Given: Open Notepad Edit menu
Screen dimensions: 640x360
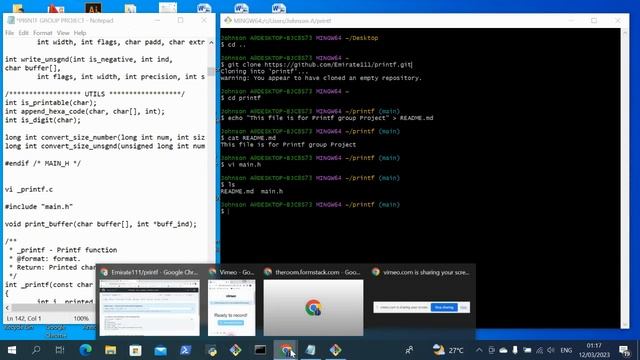Looking at the screenshot, I should coord(24,33).
